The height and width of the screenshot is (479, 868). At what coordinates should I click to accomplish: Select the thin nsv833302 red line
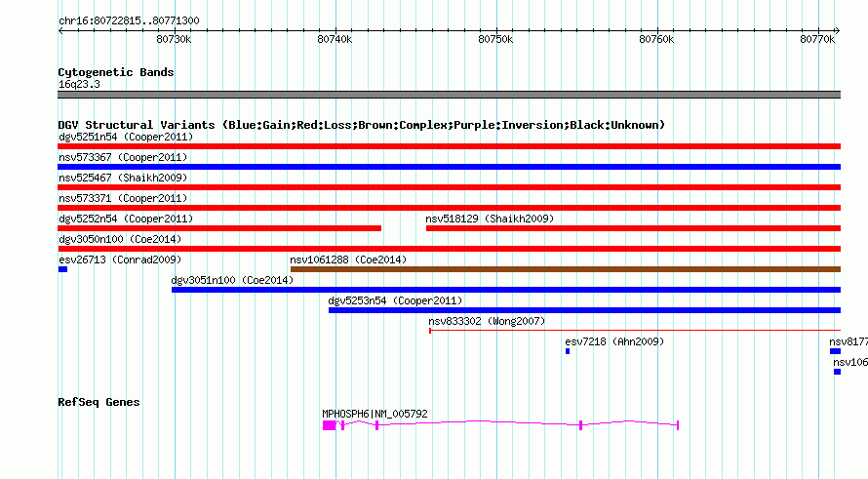[x=635, y=331]
